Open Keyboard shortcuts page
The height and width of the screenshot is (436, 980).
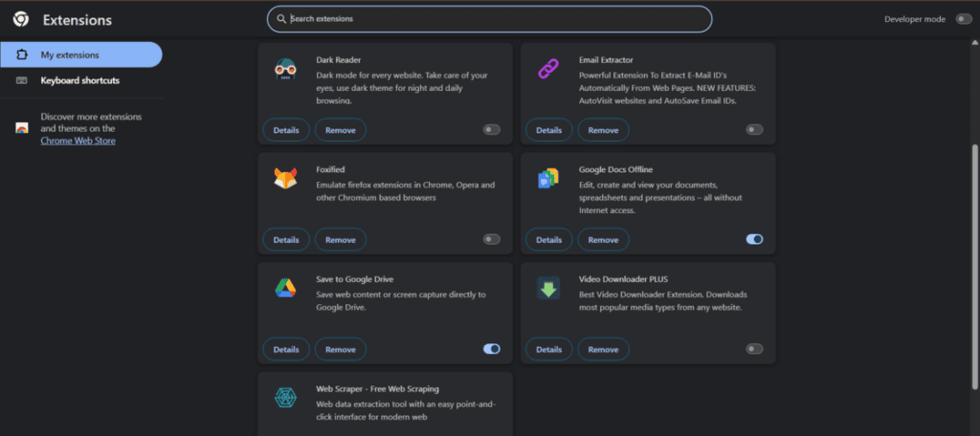(81, 80)
